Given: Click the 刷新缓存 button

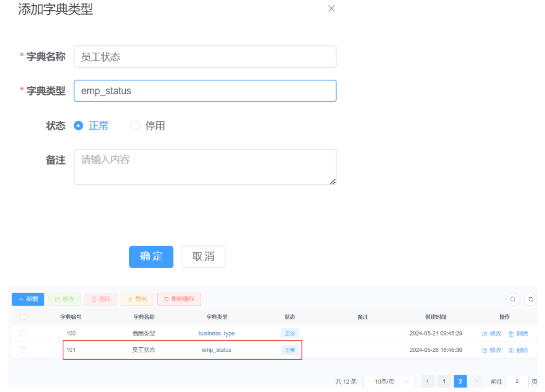Looking at the screenshot, I should (179, 299).
